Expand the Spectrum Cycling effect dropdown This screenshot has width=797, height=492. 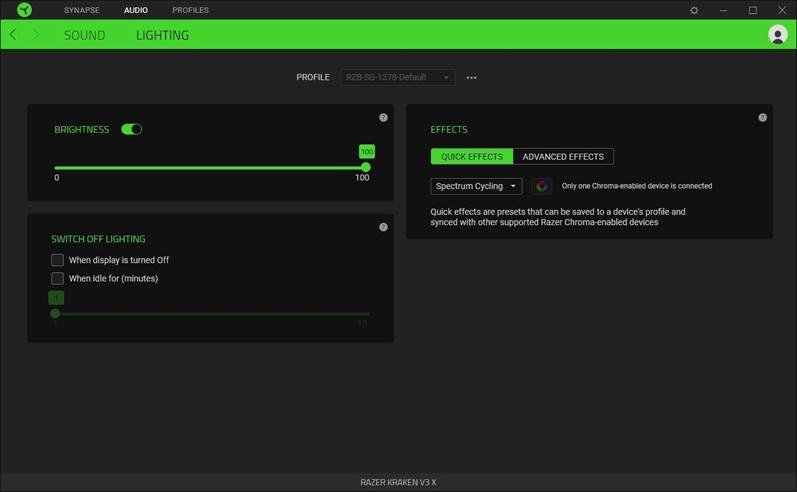[x=476, y=186]
